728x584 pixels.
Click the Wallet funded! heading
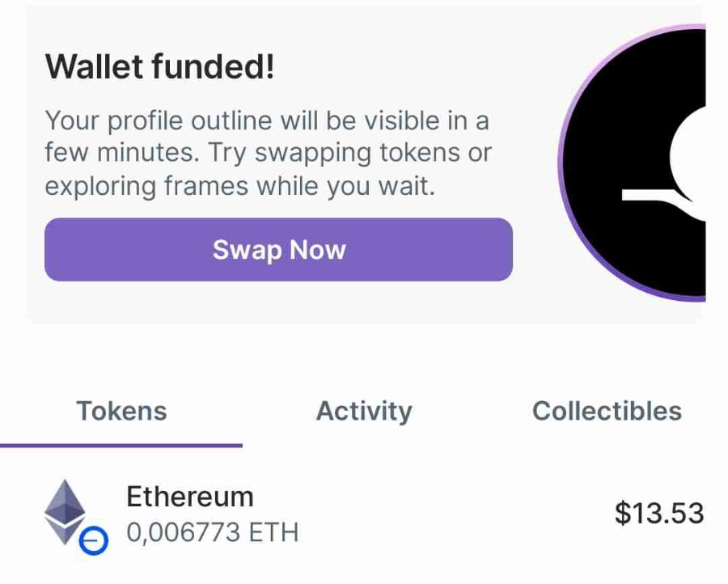(x=159, y=66)
